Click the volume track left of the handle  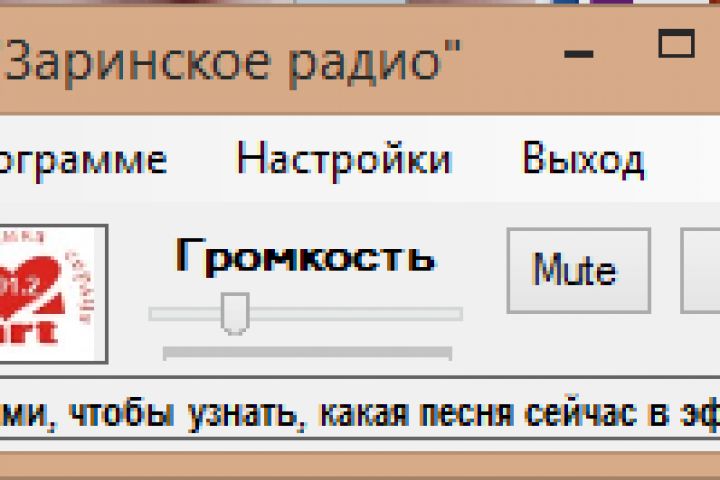coord(185,314)
